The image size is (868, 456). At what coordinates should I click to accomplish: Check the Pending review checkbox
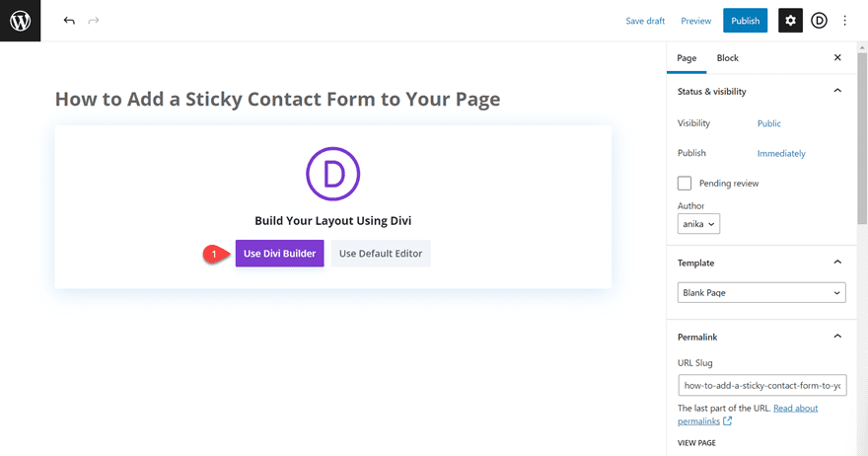pos(685,184)
